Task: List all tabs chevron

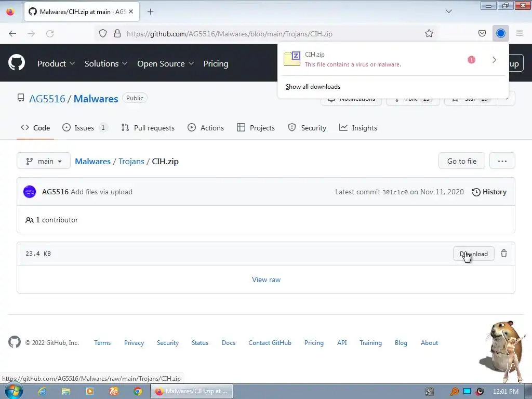Action: click(449, 11)
